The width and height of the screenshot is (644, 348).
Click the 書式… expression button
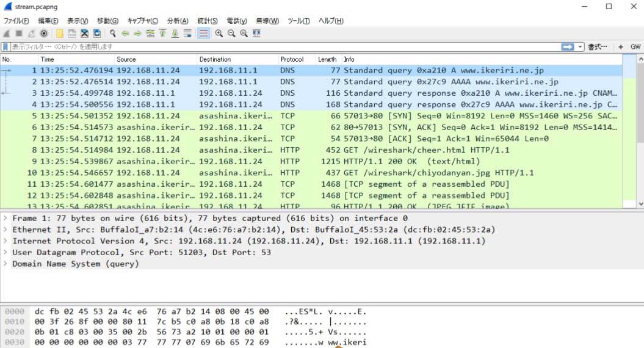click(597, 47)
